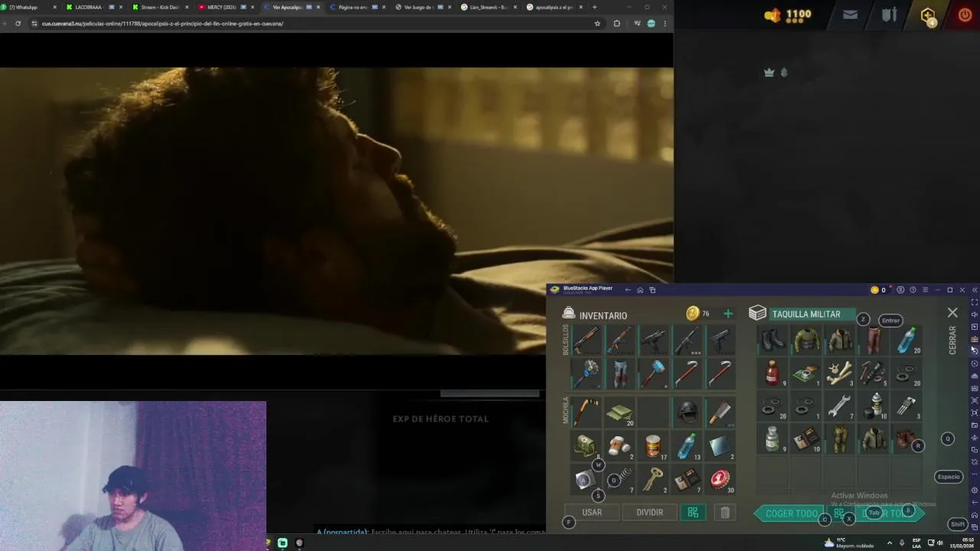The height and width of the screenshot is (551, 980).
Task: Click the 1100 gold coins counter
Action: coord(788,15)
